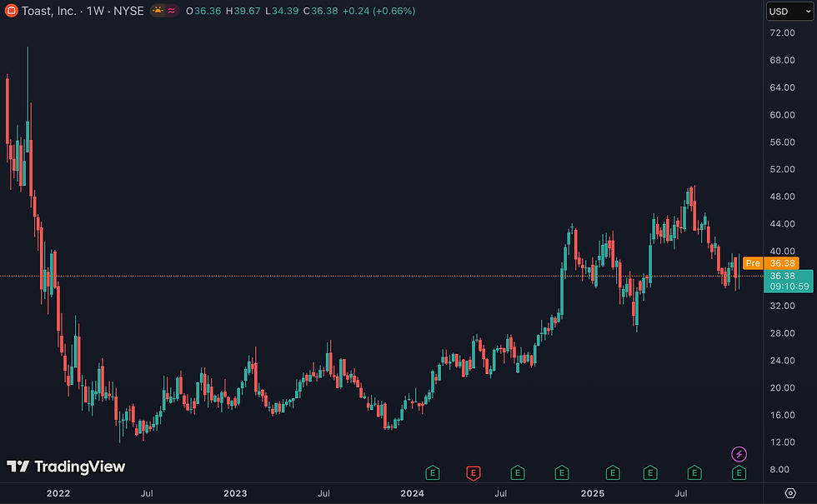The image size is (817, 504).
Task: Select the high value H39.67
Action: pos(243,11)
